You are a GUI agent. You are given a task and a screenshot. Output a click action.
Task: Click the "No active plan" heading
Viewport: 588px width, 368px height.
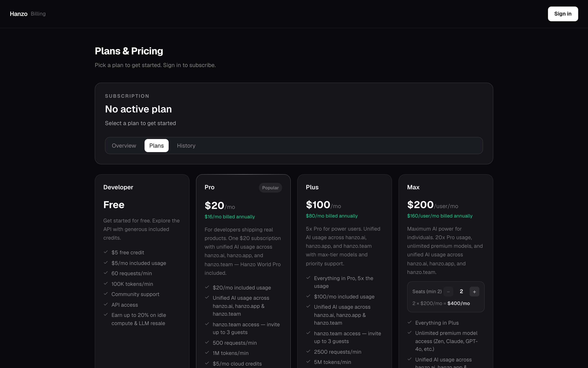coord(138,109)
